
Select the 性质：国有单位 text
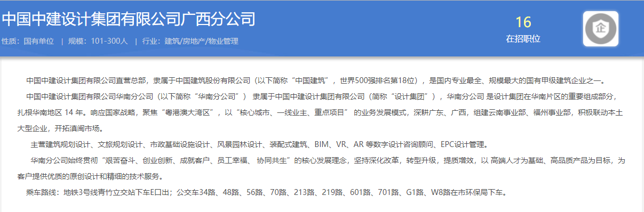coord(28,41)
